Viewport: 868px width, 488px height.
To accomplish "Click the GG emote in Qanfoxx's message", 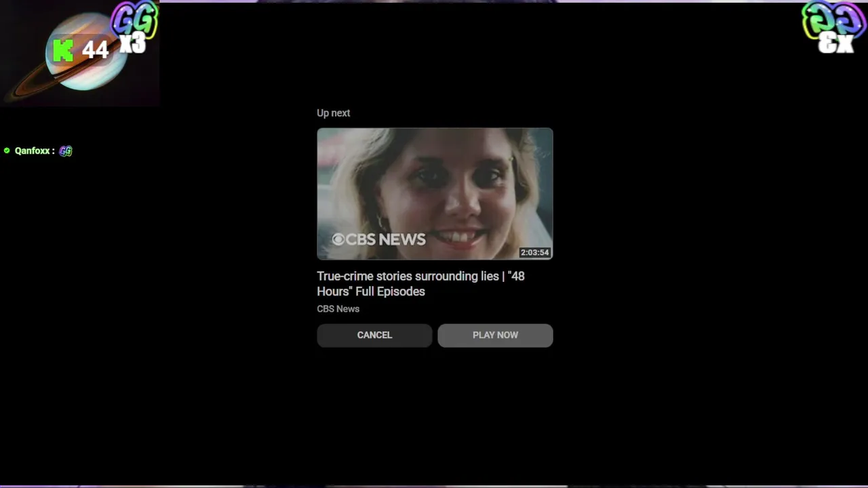I will point(65,151).
